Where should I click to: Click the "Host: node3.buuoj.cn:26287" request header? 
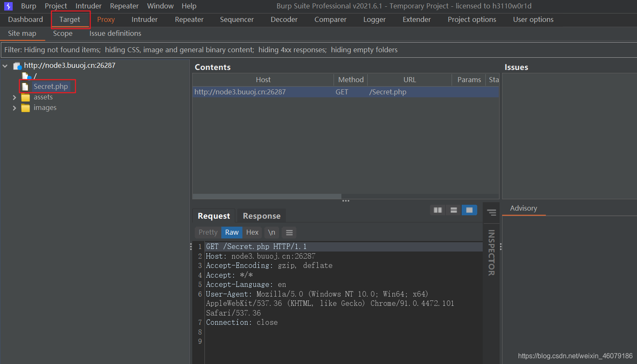click(261, 256)
